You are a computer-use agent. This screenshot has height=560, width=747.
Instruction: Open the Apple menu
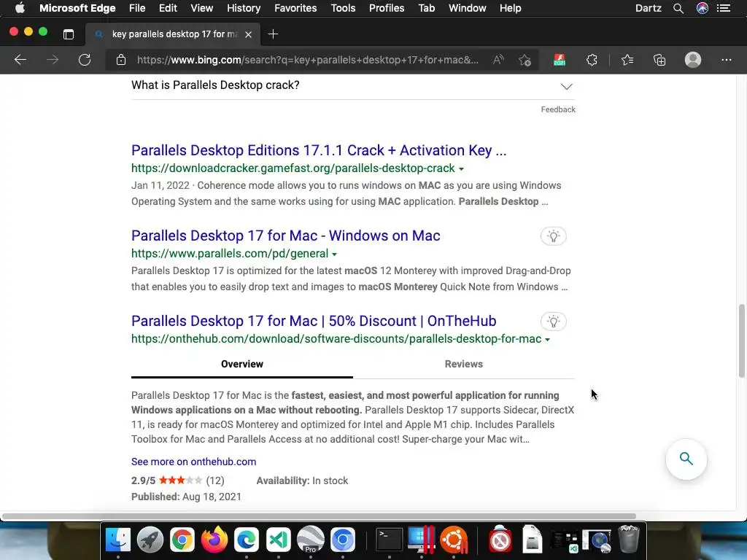point(20,8)
